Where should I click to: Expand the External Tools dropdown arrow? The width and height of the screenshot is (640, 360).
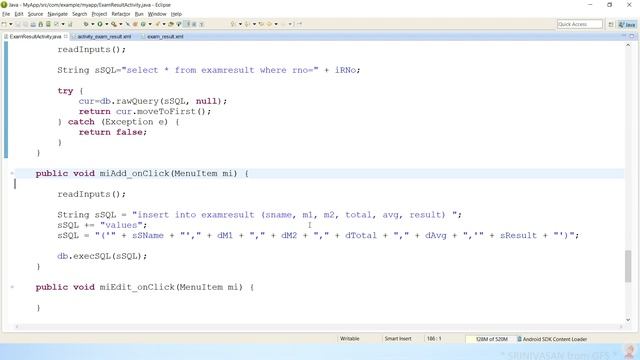(120, 24)
